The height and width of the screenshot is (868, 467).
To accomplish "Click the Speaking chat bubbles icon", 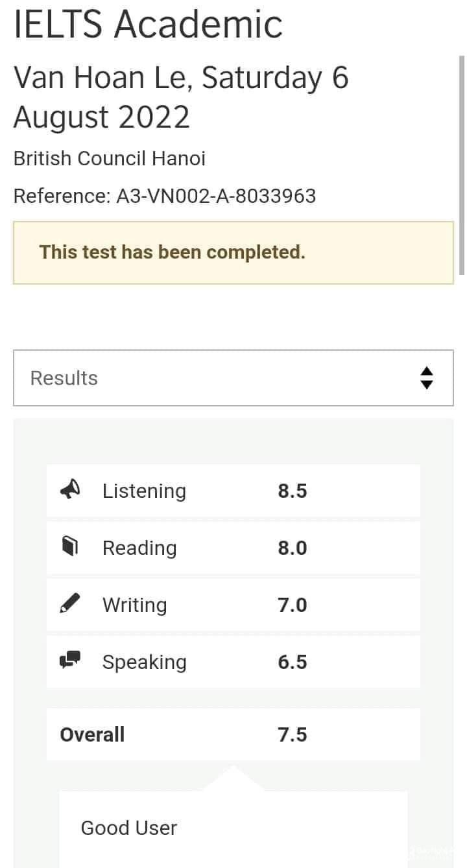I will pos(70,661).
